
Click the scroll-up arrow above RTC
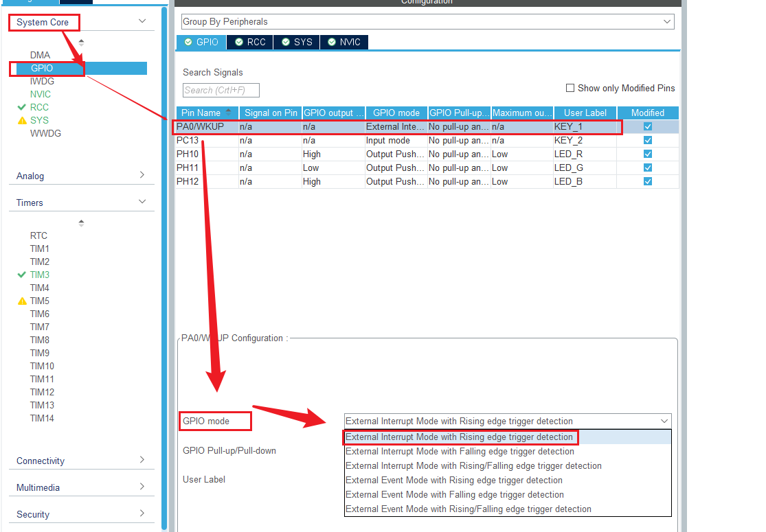pos(81,222)
